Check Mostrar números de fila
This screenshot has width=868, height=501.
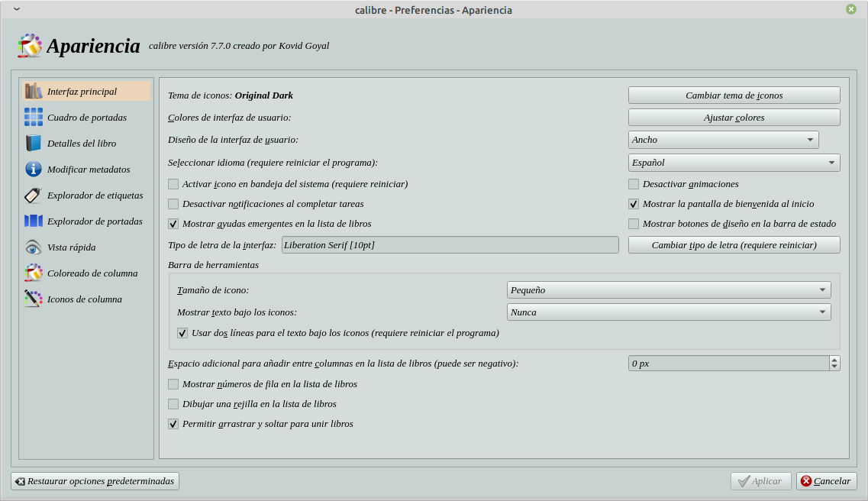click(x=173, y=384)
